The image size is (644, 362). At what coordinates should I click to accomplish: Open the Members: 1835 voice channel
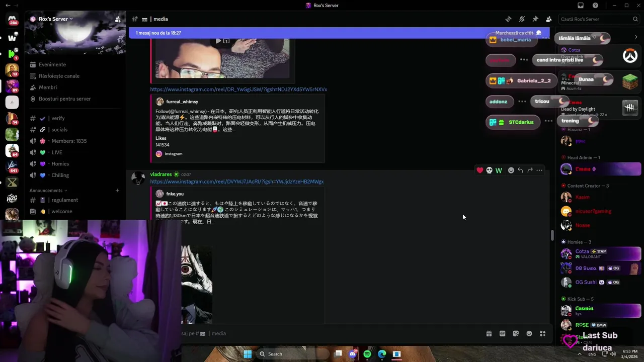pos(75,141)
